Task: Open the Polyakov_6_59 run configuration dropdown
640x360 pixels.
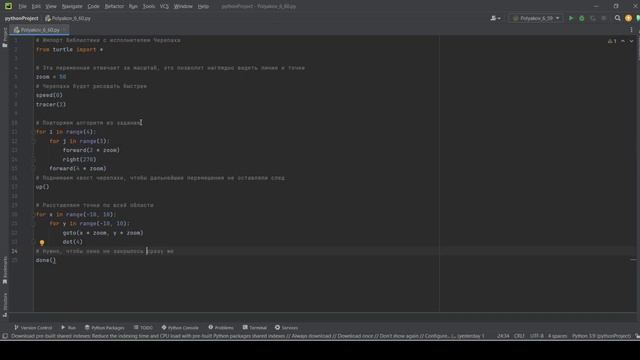Action: [536, 18]
